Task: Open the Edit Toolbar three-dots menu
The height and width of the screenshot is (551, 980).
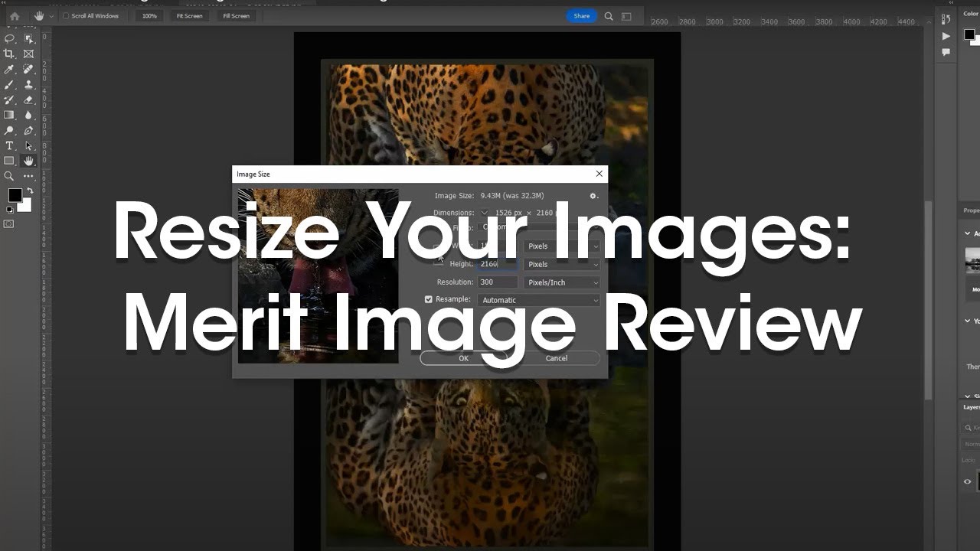Action: pyautogui.click(x=28, y=176)
